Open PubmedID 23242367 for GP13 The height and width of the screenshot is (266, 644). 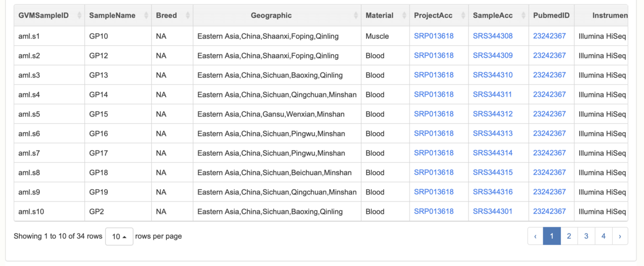pos(549,75)
